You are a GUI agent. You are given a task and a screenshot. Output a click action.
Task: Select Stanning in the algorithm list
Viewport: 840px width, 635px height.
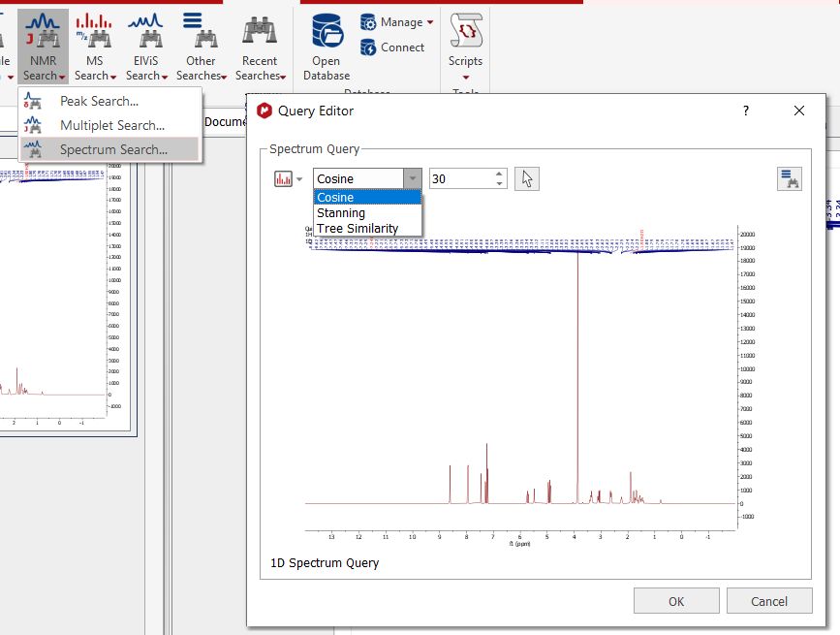coord(367,213)
